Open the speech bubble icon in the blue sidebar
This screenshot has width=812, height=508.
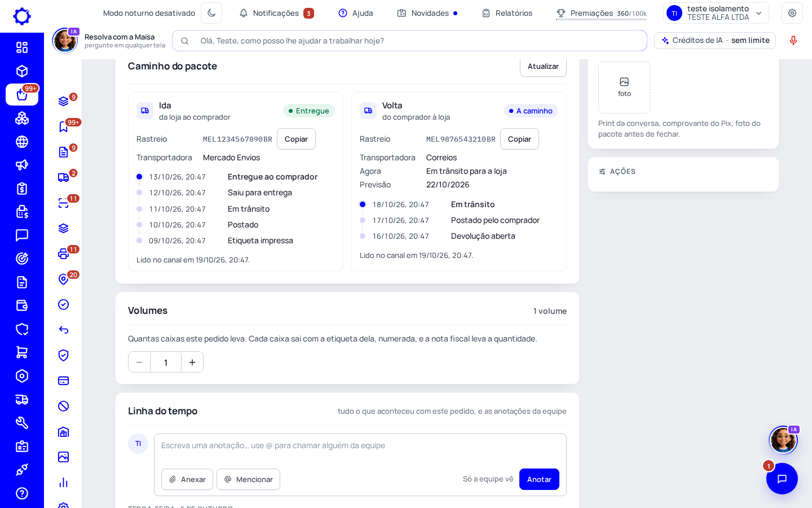point(22,235)
